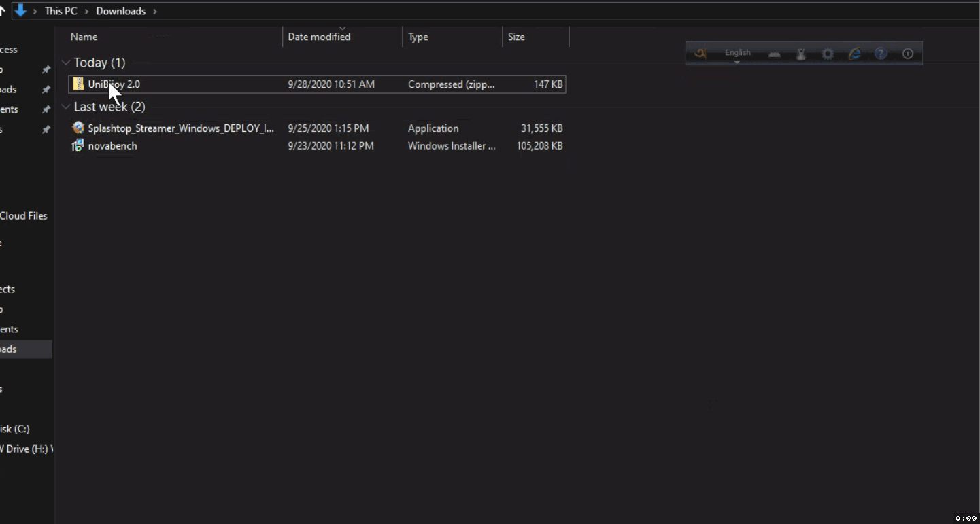Navigate to This PC breadcrumb
This screenshot has height=524, width=980.
click(x=61, y=11)
